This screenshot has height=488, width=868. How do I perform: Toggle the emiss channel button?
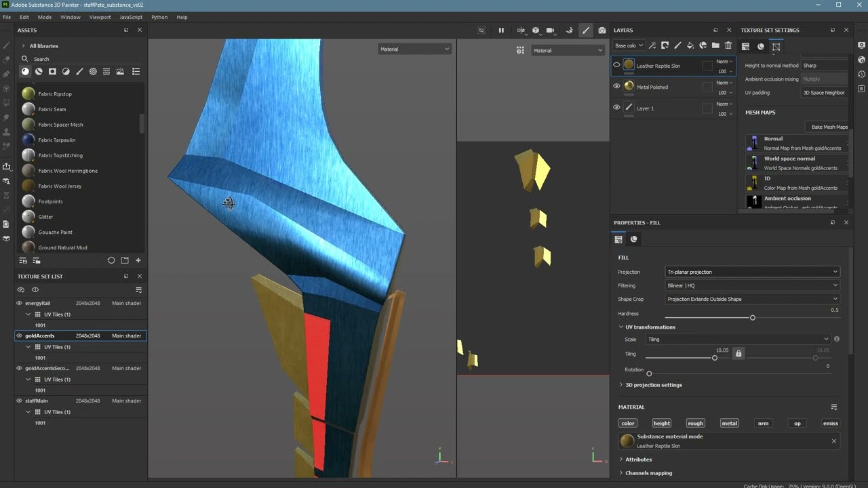831,423
